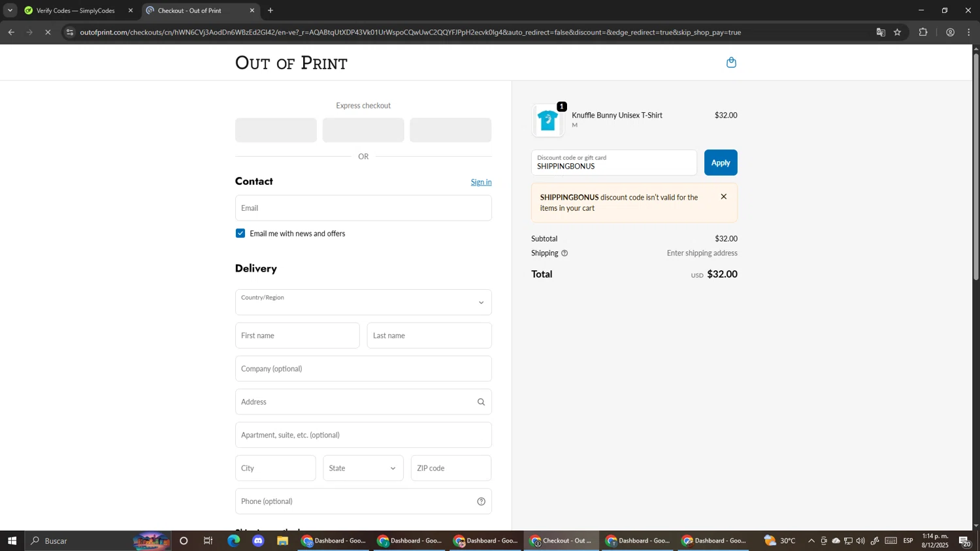Viewport: 980px width, 551px height.
Task: Click the browser address bar URL
Action: 410,32
